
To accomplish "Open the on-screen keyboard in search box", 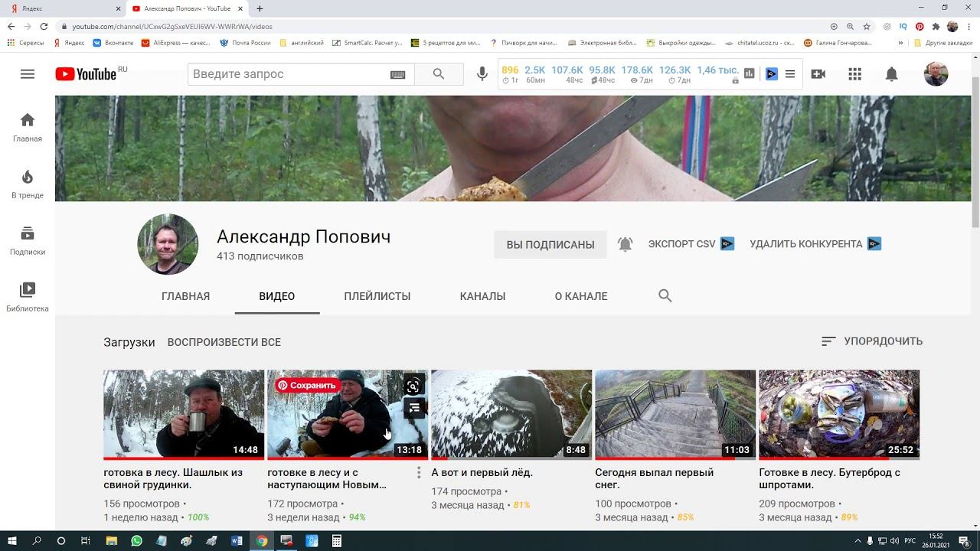I will click(x=397, y=74).
